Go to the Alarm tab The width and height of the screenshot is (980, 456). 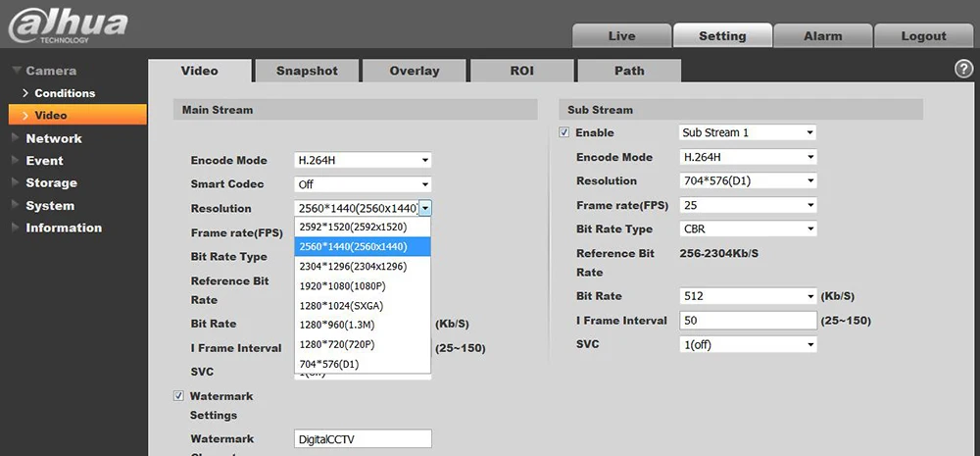tap(823, 36)
